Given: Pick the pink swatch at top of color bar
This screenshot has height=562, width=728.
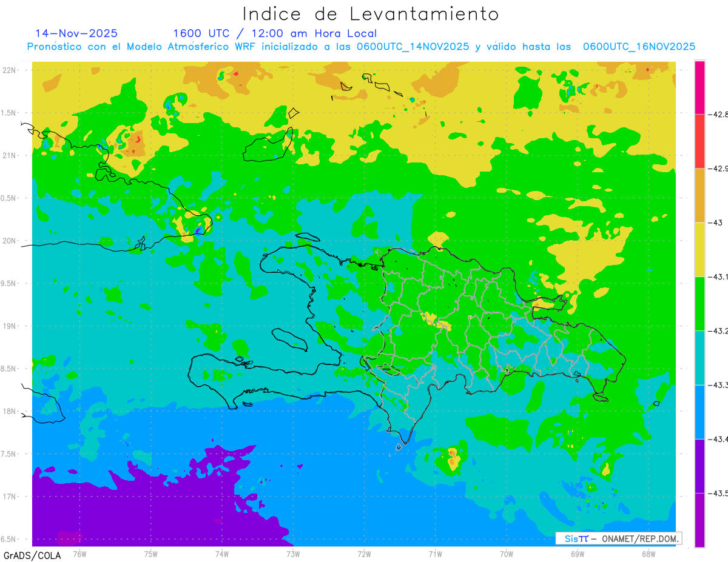Looking at the screenshot, I should [x=699, y=87].
